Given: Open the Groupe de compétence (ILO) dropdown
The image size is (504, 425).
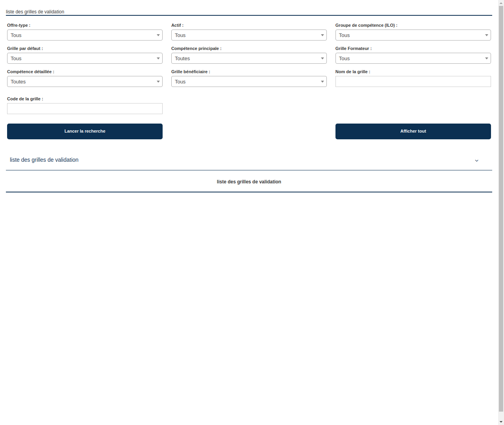Looking at the screenshot, I should pyautogui.click(x=413, y=35).
